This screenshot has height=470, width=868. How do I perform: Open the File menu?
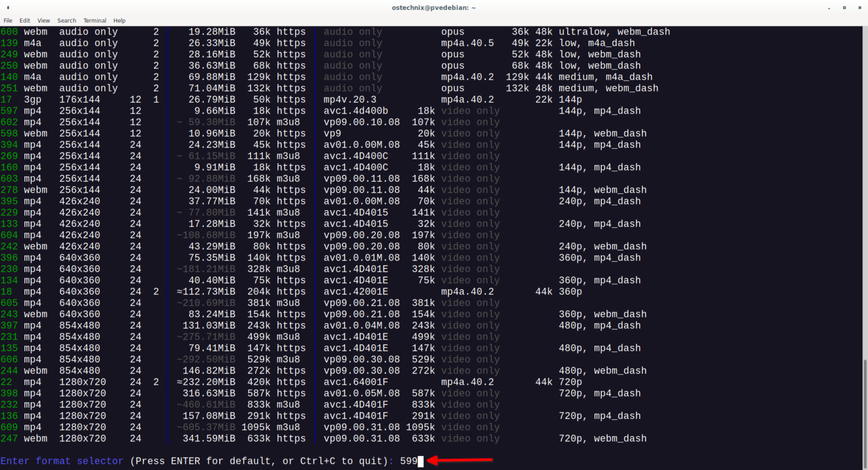[x=8, y=20]
